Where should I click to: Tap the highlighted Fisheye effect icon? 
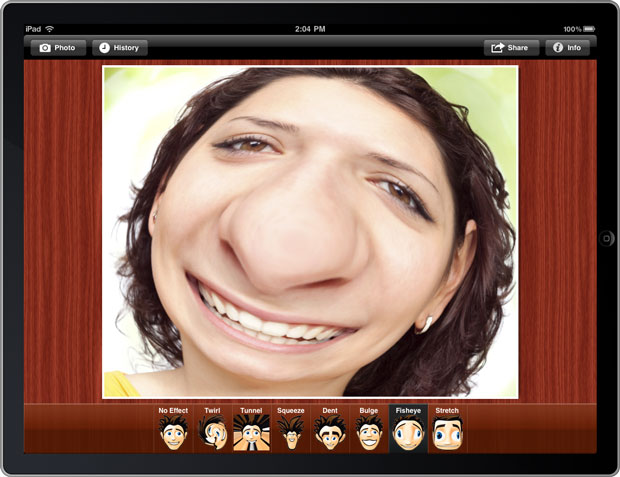point(408,434)
